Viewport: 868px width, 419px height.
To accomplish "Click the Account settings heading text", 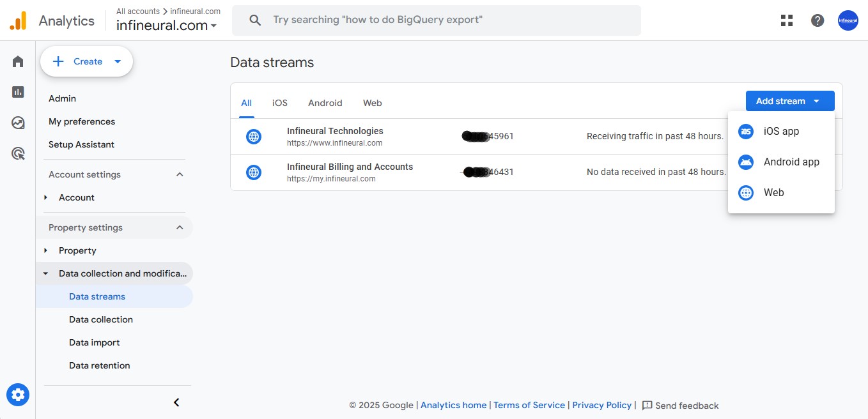I will point(84,174).
